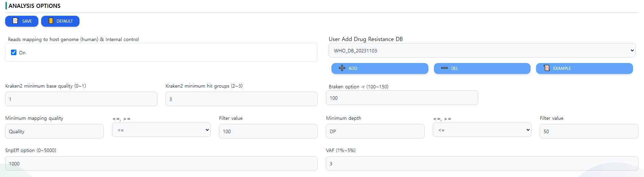Click the SnpEff option input field
Viewport: 644px width, 177px height.
(161, 163)
